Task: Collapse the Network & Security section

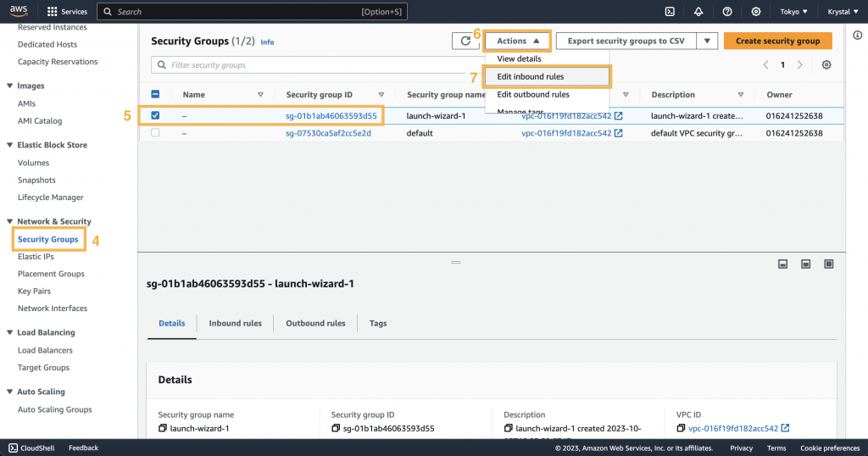Action: pyautogui.click(x=9, y=221)
